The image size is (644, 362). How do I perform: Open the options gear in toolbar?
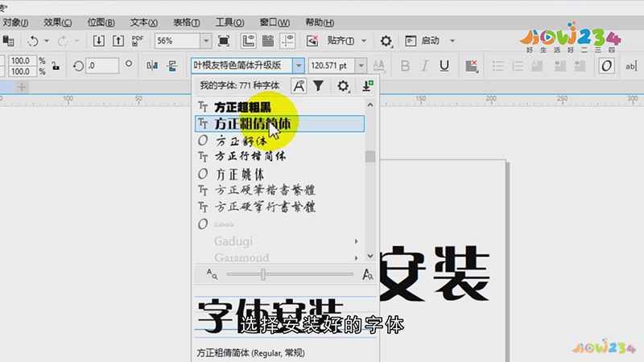386,41
